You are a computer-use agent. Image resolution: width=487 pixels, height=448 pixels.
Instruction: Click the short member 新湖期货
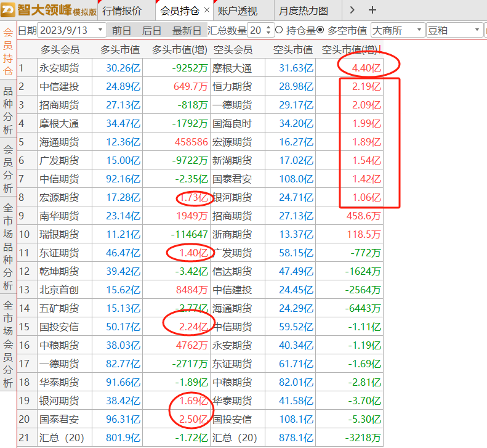tap(232, 160)
